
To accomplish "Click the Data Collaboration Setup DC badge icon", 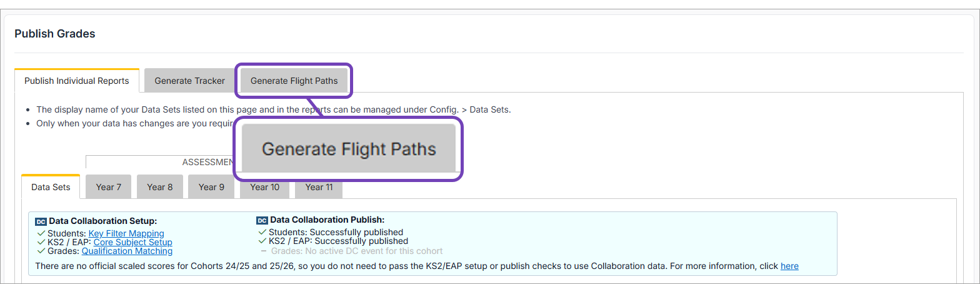I will tap(41, 221).
